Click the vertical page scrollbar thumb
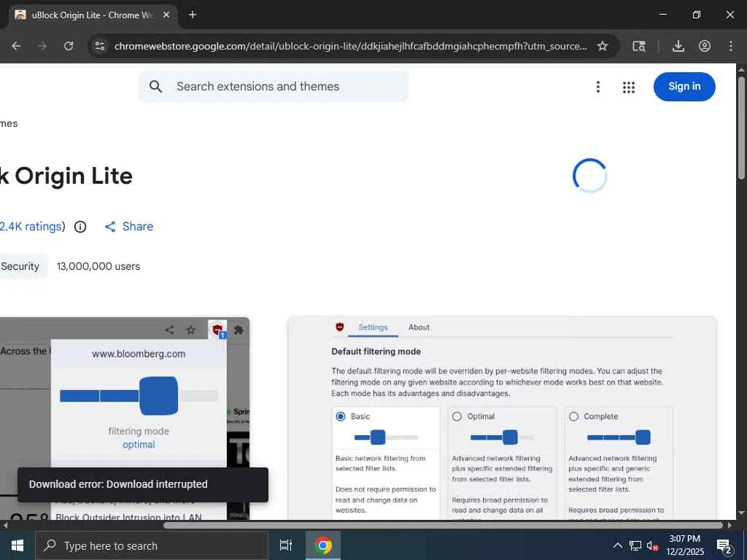 click(x=741, y=127)
